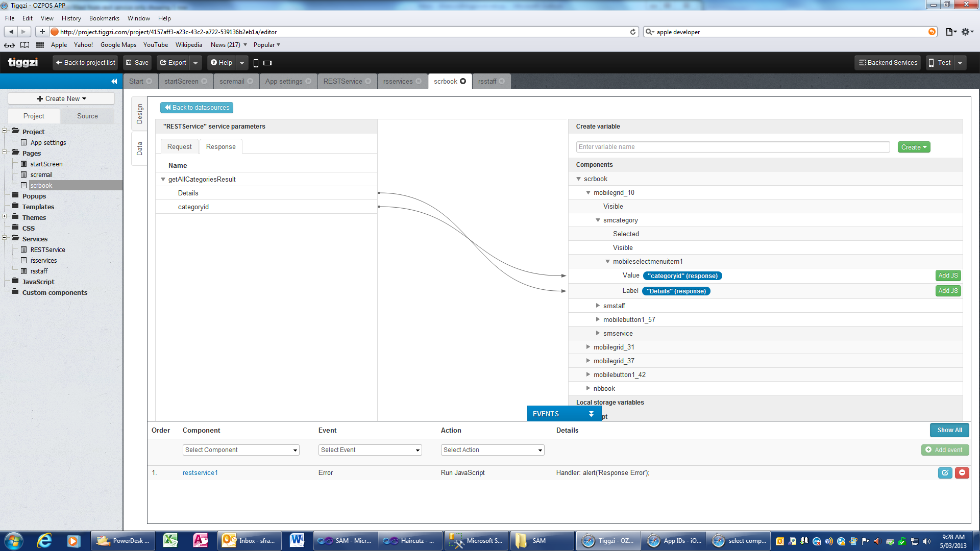Viewport: 980px width, 551px height.
Task: Click the Enter variable name field
Action: click(732, 147)
